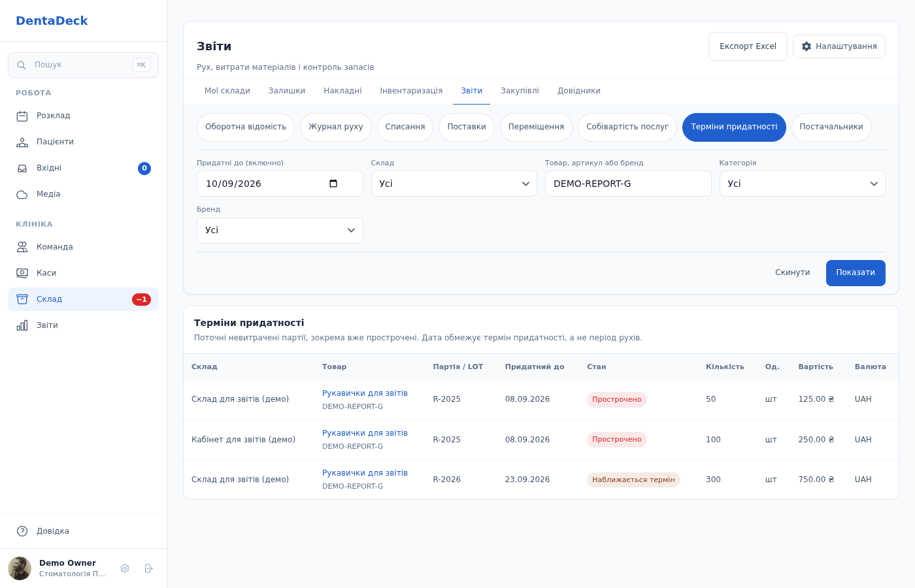Click the Наближається термін status badge
This screenshot has width=915, height=588.
pos(633,480)
